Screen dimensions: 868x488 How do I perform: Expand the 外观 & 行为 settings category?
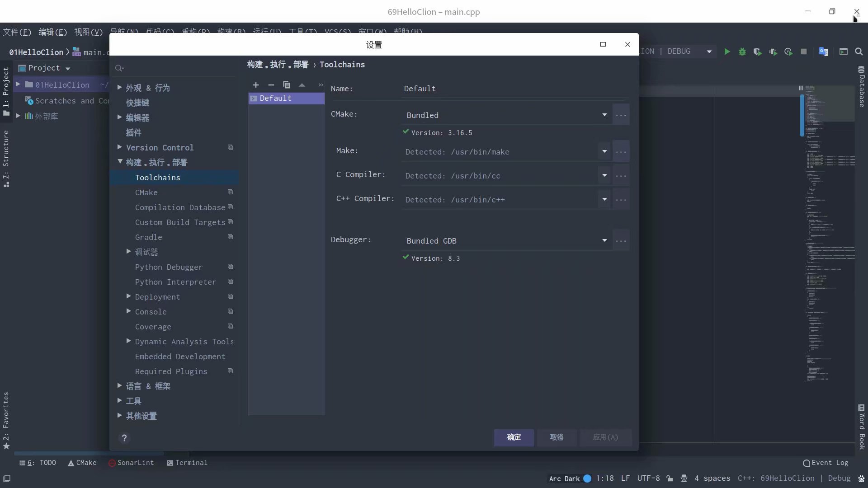119,88
